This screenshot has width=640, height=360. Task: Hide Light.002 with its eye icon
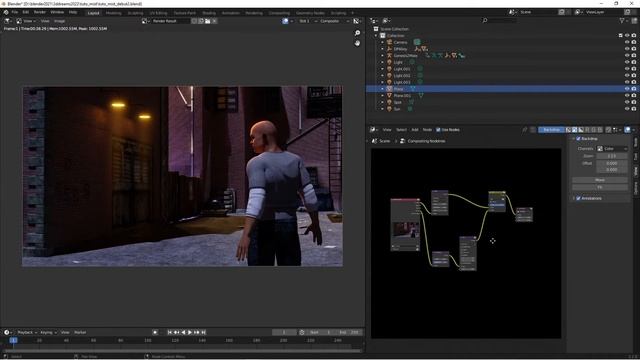coord(627,76)
